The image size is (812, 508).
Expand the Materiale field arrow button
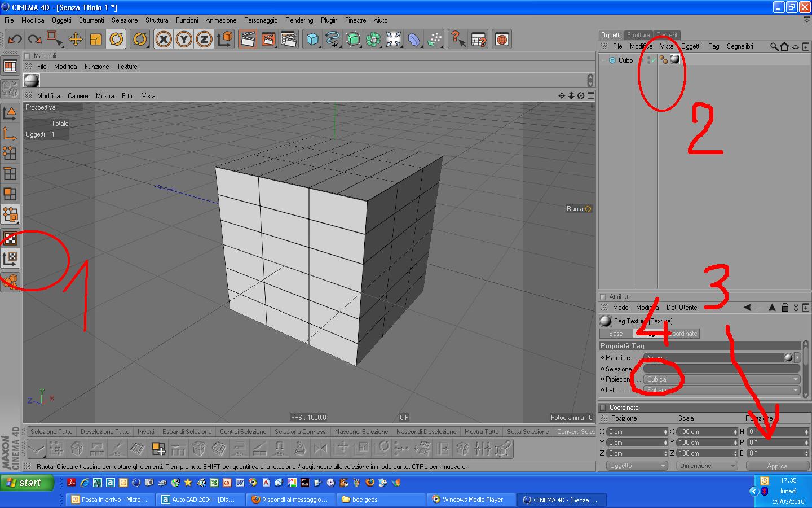(797, 357)
